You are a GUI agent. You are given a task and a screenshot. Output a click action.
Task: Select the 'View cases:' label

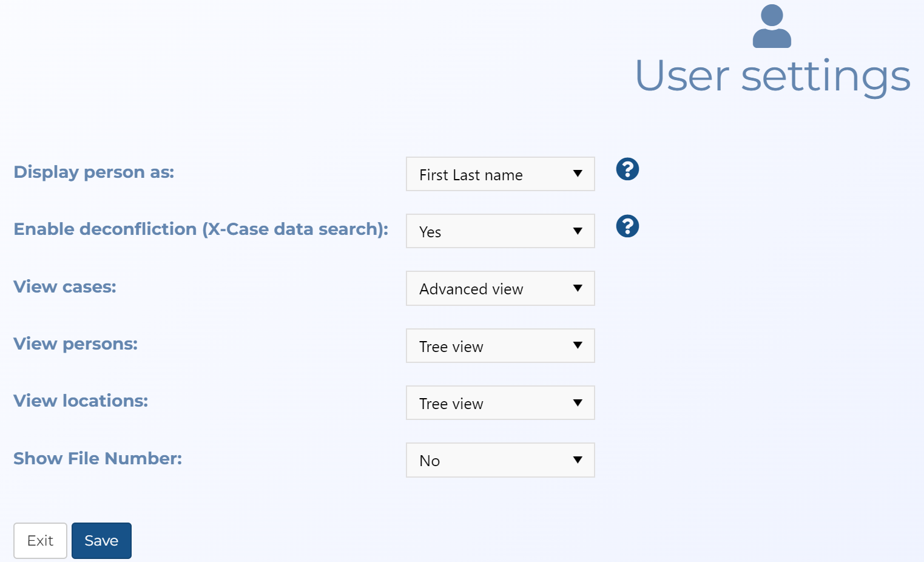[x=65, y=286]
